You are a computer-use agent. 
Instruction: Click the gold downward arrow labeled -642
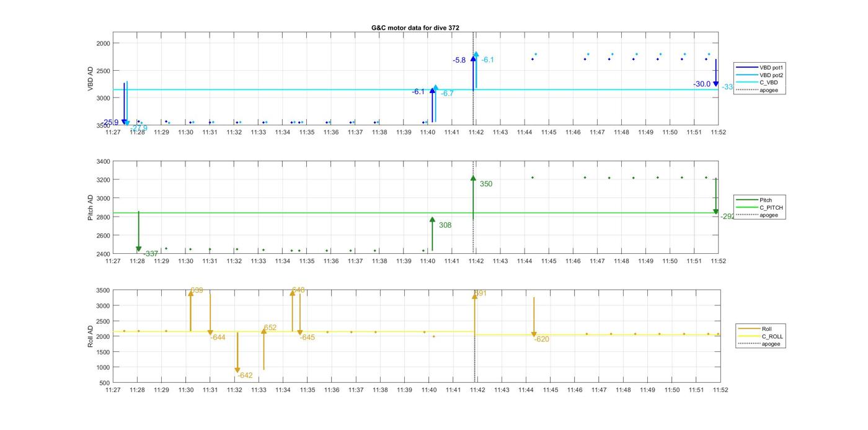pyautogui.click(x=237, y=352)
